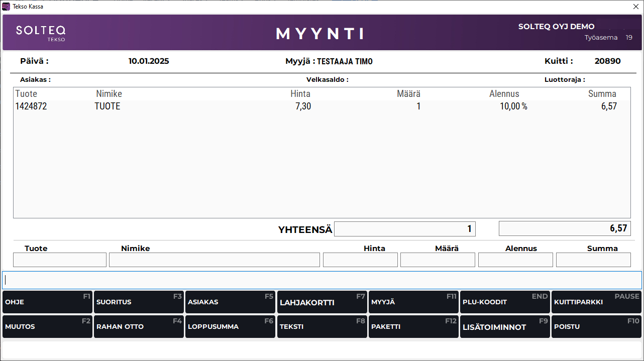
Task: Open RAHAN OTTO cash withdrawal
Action: pos(139,326)
